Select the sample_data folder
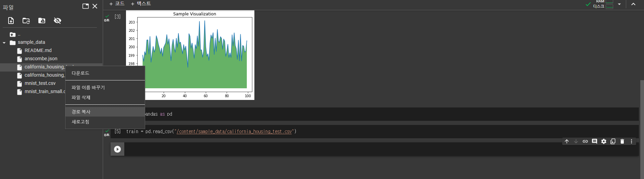644x179 pixels. coord(31,42)
